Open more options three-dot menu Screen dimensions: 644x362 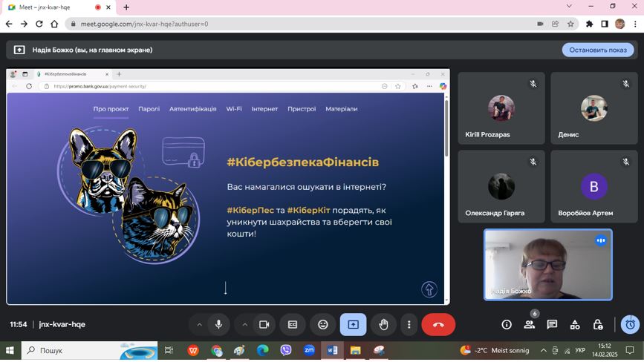click(409, 325)
